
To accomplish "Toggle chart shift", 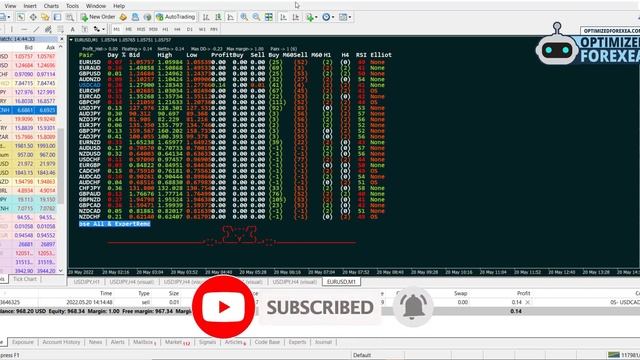I will pos(296,17).
